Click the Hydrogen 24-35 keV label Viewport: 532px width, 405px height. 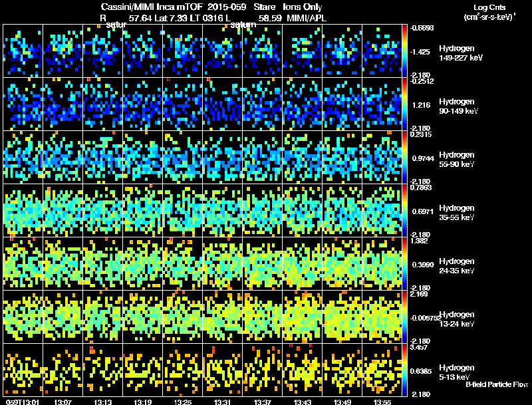tap(457, 266)
